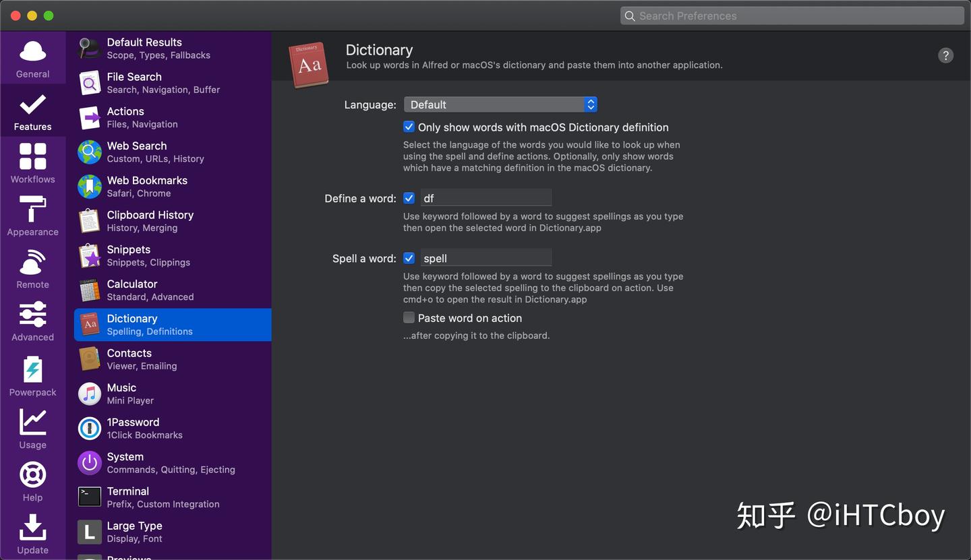
Task: Click the help question mark icon
Action: tap(945, 56)
